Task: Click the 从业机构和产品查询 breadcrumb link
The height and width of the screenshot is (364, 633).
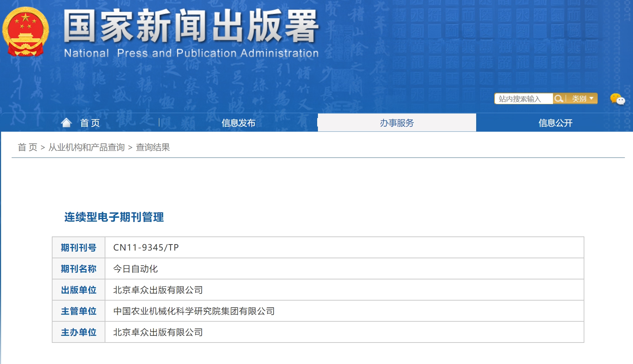Action: (x=86, y=147)
